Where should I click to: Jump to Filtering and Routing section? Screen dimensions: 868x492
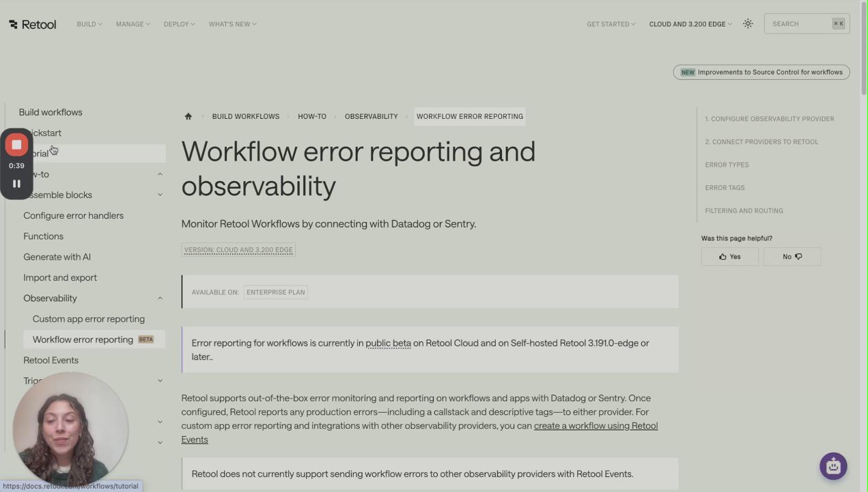pyautogui.click(x=744, y=210)
